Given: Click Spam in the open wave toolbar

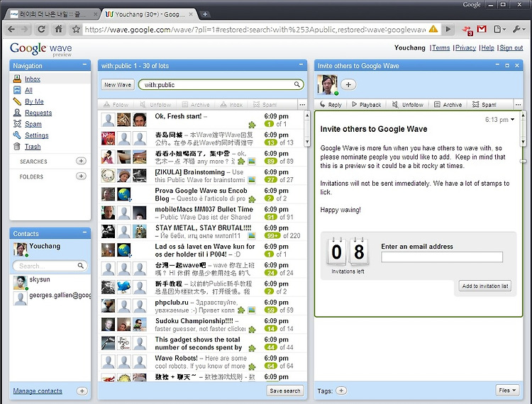Looking at the screenshot, I should (484, 105).
